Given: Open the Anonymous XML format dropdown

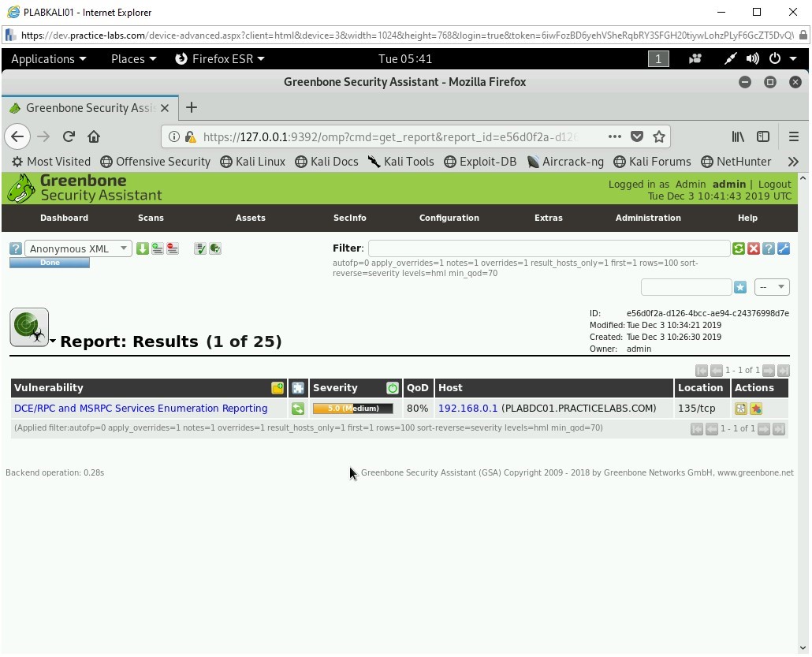Looking at the screenshot, I should pos(79,248).
